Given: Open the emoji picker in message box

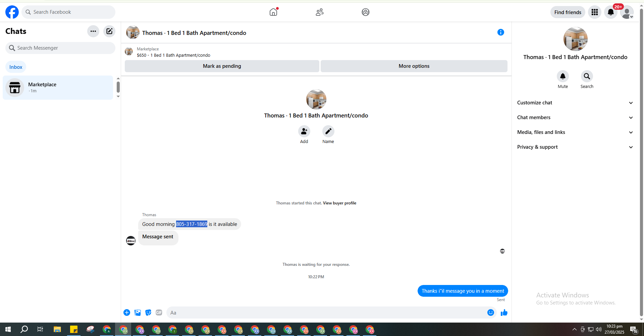Looking at the screenshot, I should [491, 313].
